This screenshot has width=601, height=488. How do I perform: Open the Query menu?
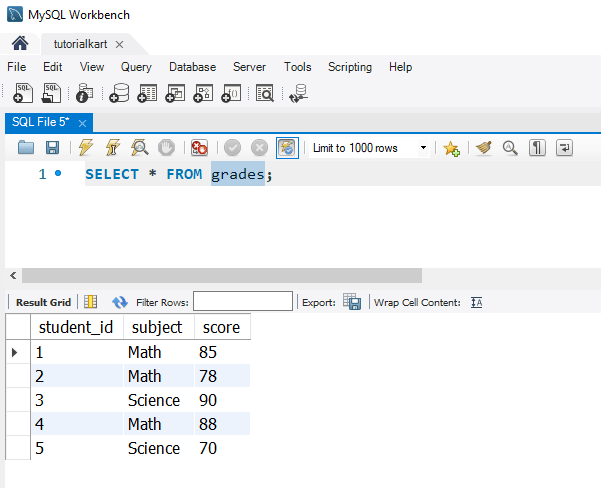click(x=136, y=67)
